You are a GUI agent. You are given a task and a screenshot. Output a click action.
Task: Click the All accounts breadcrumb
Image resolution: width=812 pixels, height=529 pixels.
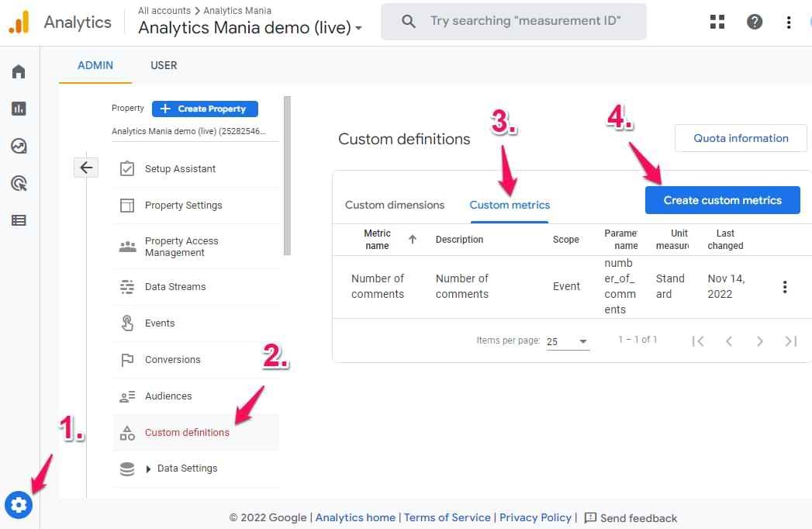[164, 10]
